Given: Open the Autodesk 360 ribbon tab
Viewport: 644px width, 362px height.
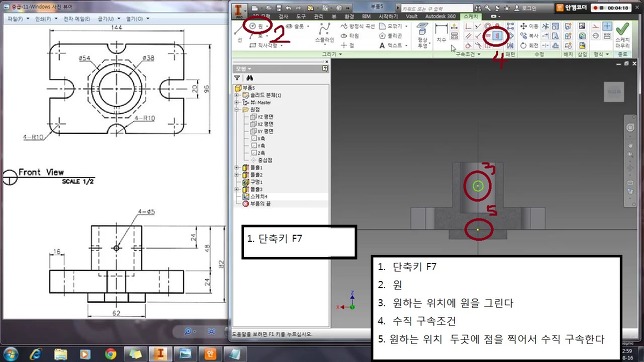Looking at the screenshot, I should click(x=440, y=16).
